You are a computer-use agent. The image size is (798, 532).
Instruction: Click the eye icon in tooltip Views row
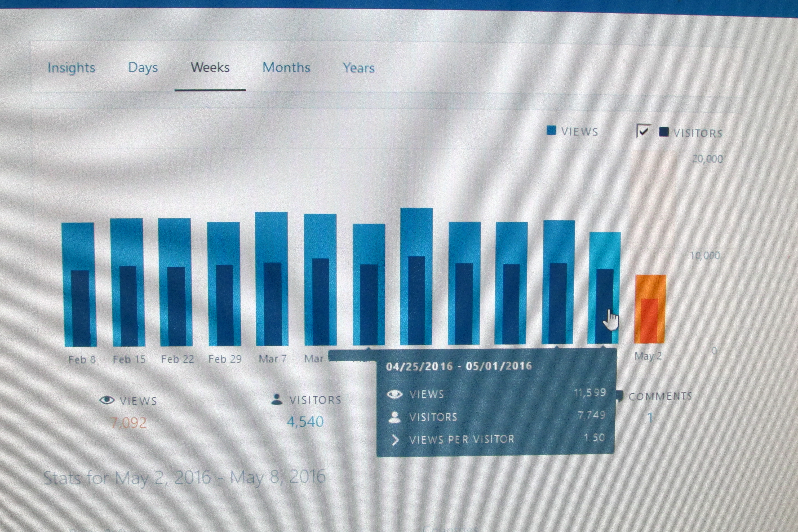coord(395,394)
